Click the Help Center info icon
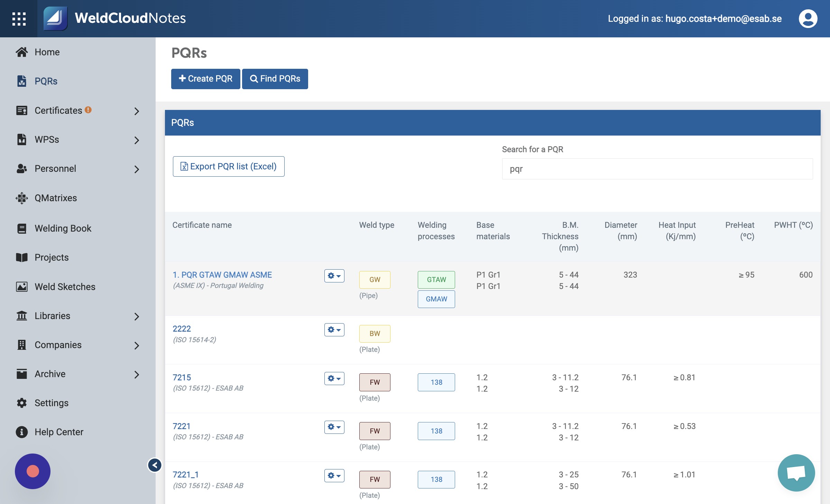The width and height of the screenshot is (830, 504). pyautogui.click(x=22, y=432)
